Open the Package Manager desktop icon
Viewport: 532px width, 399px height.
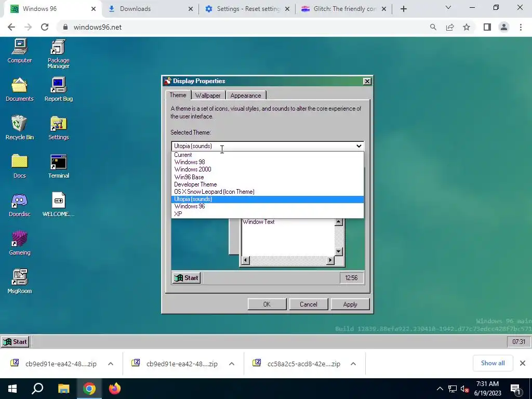(x=58, y=54)
